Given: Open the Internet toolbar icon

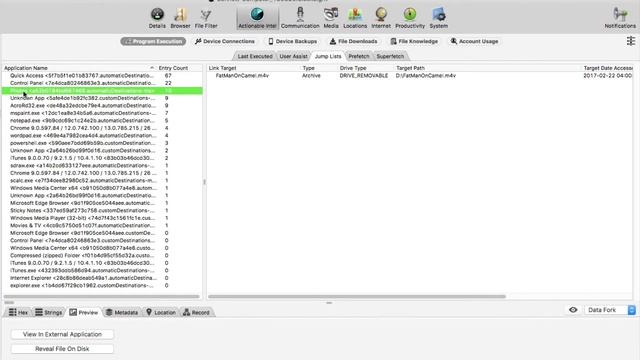Looking at the screenshot, I should click(x=381, y=18).
